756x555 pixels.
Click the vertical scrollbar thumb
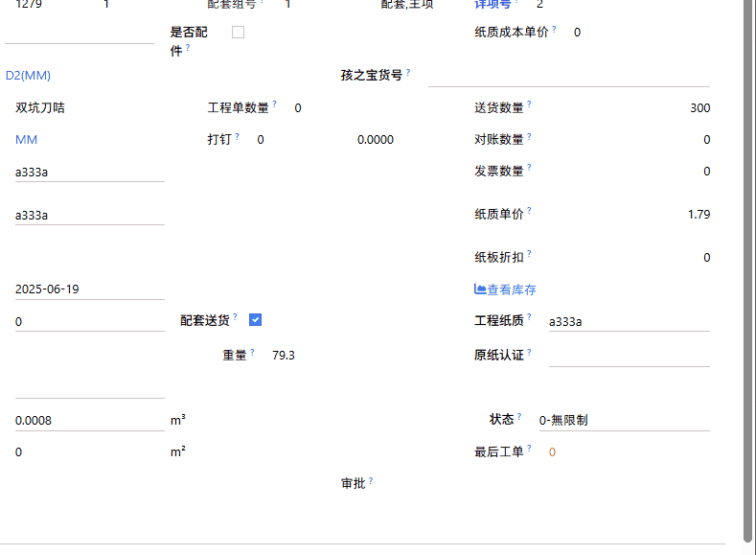click(x=748, y=270)
